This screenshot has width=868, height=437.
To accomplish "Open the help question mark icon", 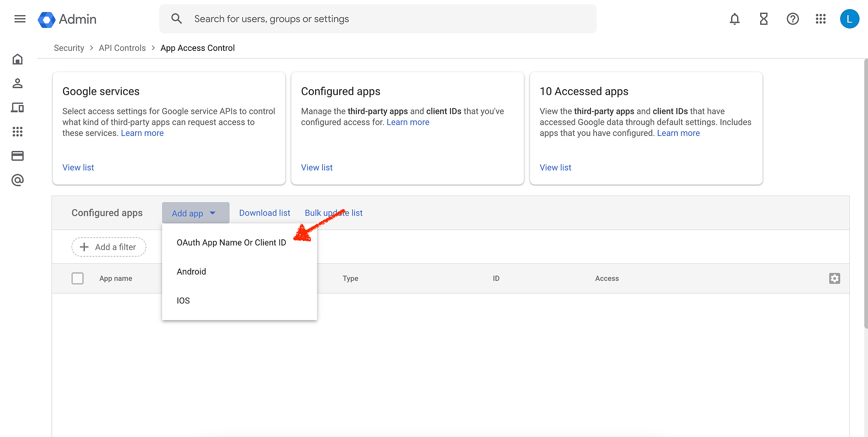I will pos(793,19).
